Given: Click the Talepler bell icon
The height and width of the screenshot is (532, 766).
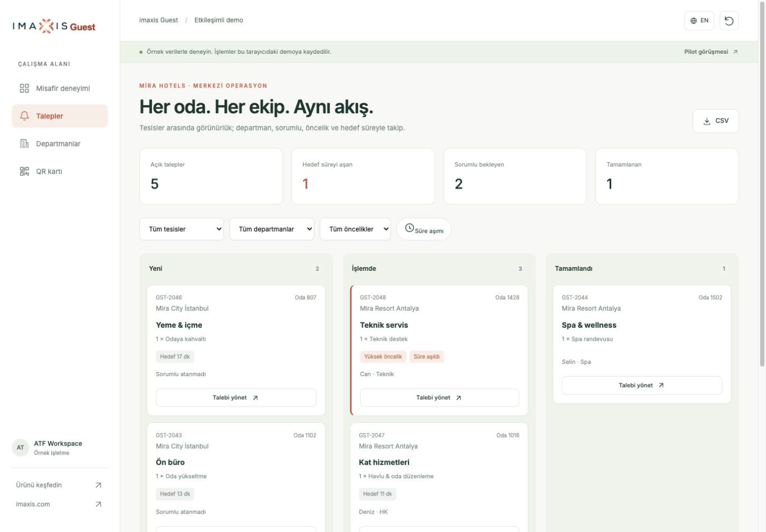Looking at the screenshot, I should pos(24,116).
